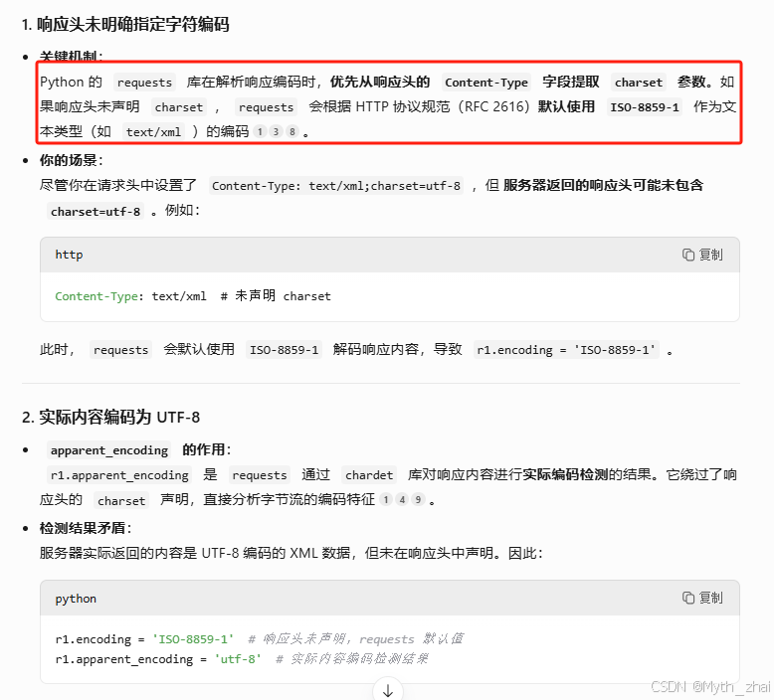Copy the python code block
Image resolution: width=774 pixels, height=700 pixels.
(x=702, y=598)
